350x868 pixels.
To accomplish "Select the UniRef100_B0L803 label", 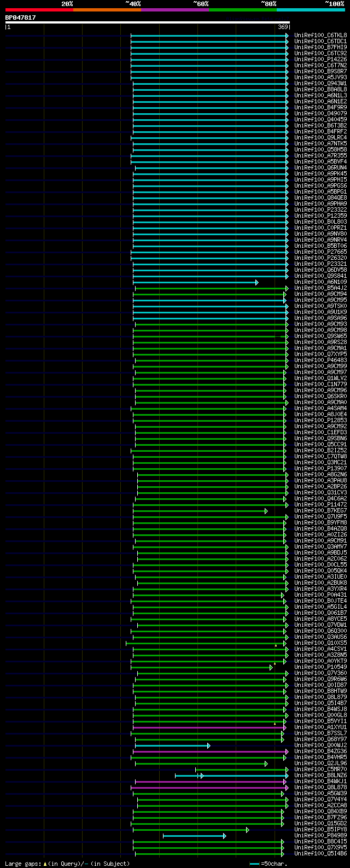I will pyautogui.click(x=320, y=222).
